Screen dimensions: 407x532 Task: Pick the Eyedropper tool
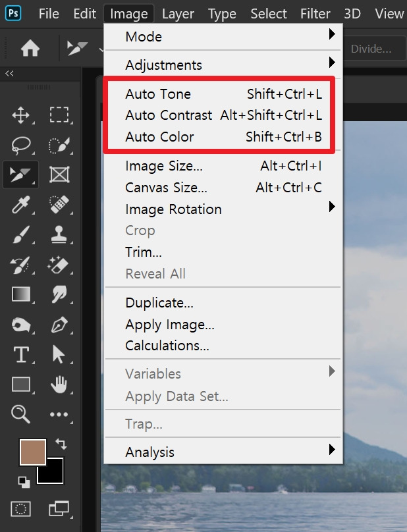pos(20,205)
